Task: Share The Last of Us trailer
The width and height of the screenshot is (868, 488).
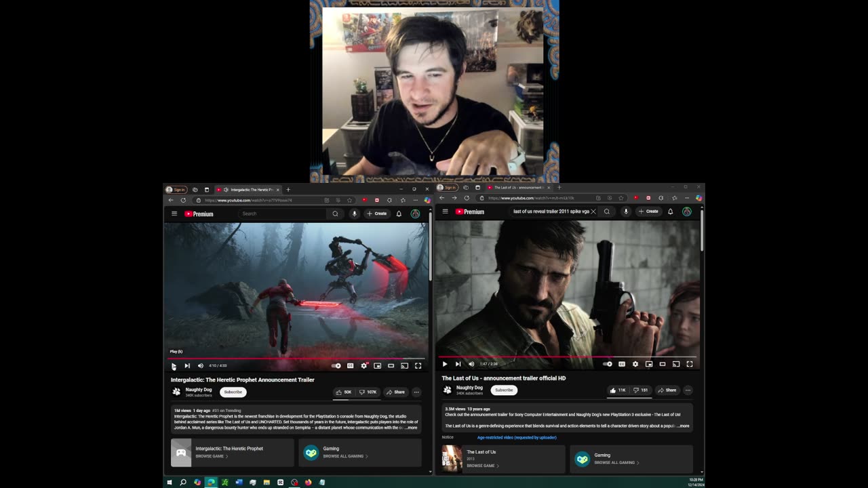Action: tap(667, 390)
